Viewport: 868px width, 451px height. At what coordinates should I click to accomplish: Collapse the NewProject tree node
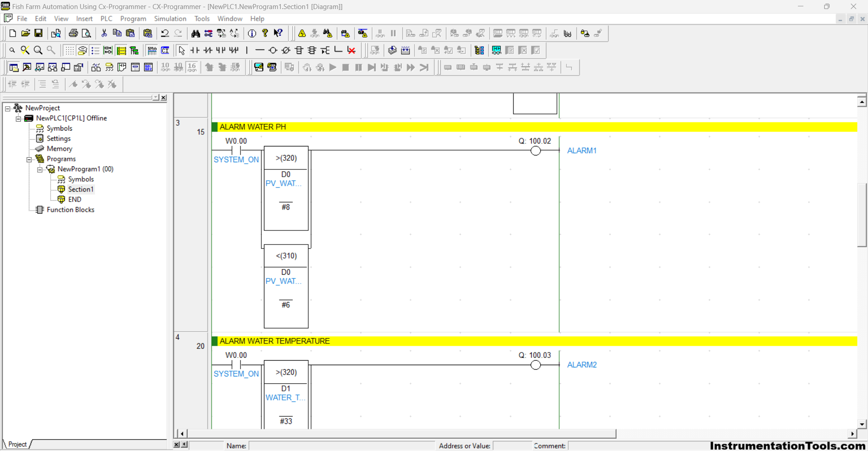point(8,108)
